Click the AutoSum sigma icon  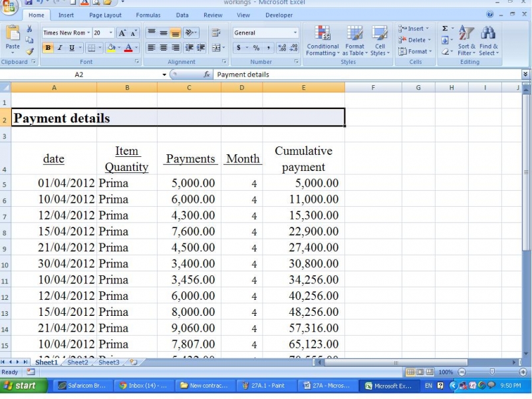[444, 29]
